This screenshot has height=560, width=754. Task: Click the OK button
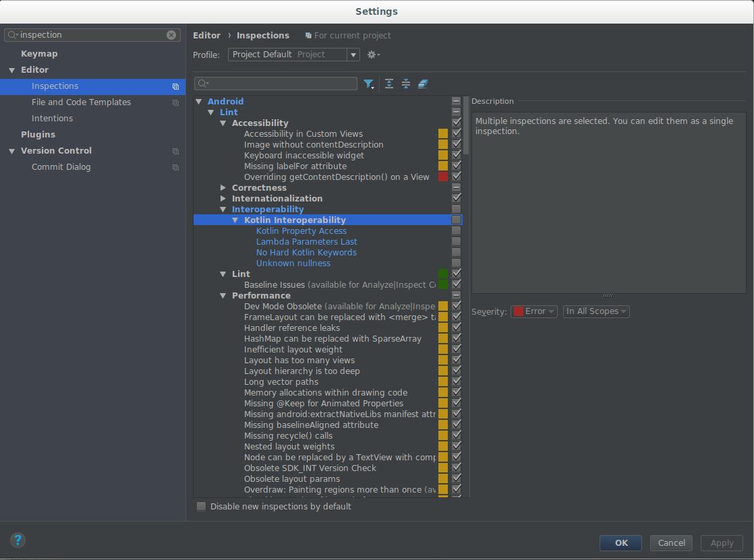coord(620,542)
